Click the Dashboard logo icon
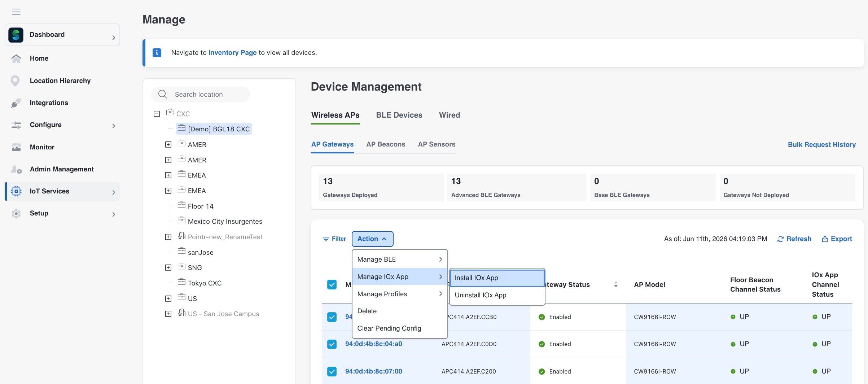This screenshot has height=384, width=868. point(16,35)
